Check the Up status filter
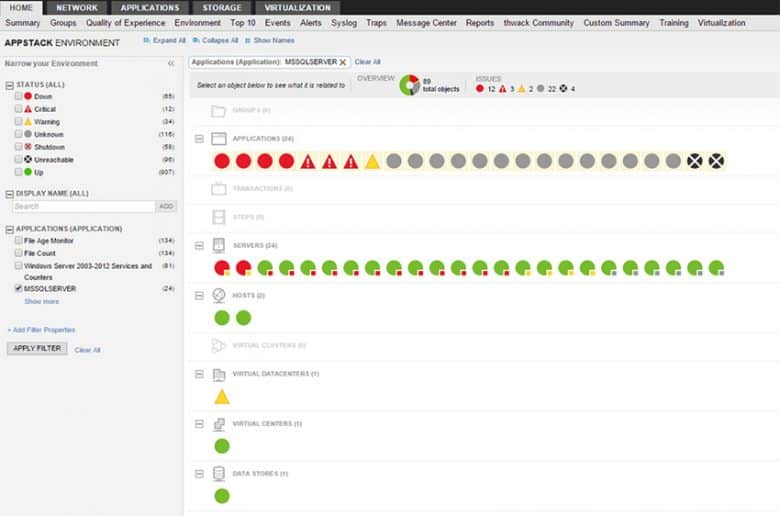This screenshot has height=516, width=780. (x=18, y=172)
